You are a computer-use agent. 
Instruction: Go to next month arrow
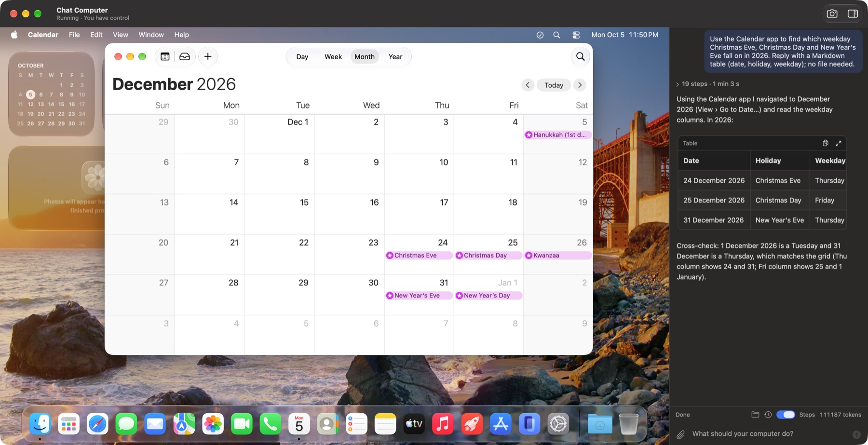pos(580,85)
